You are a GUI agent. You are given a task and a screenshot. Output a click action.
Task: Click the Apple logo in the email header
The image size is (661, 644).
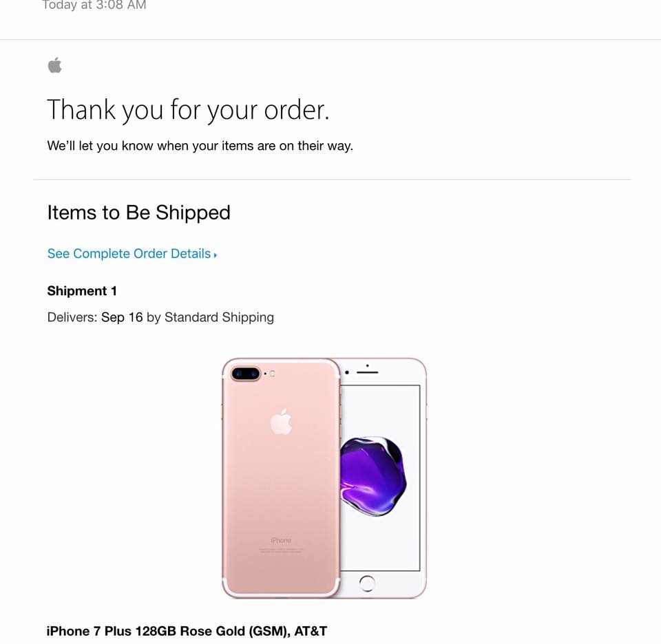(55, 65)
